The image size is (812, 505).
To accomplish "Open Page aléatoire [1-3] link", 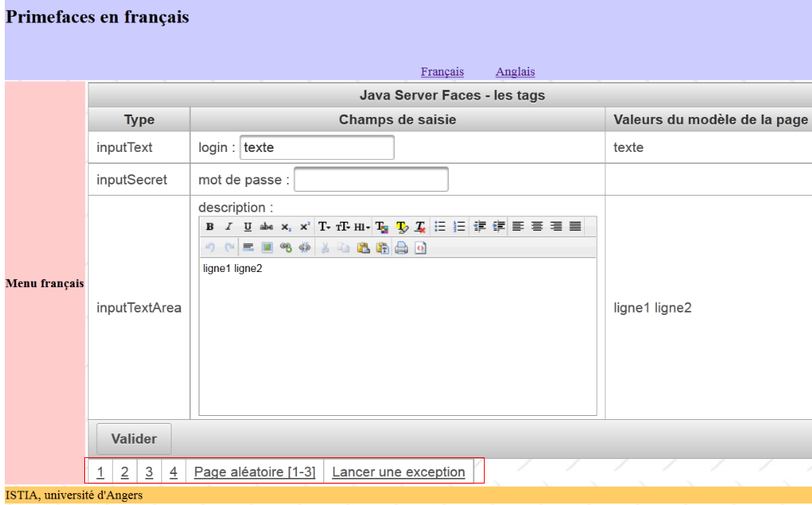I will [x=254, y=472].
